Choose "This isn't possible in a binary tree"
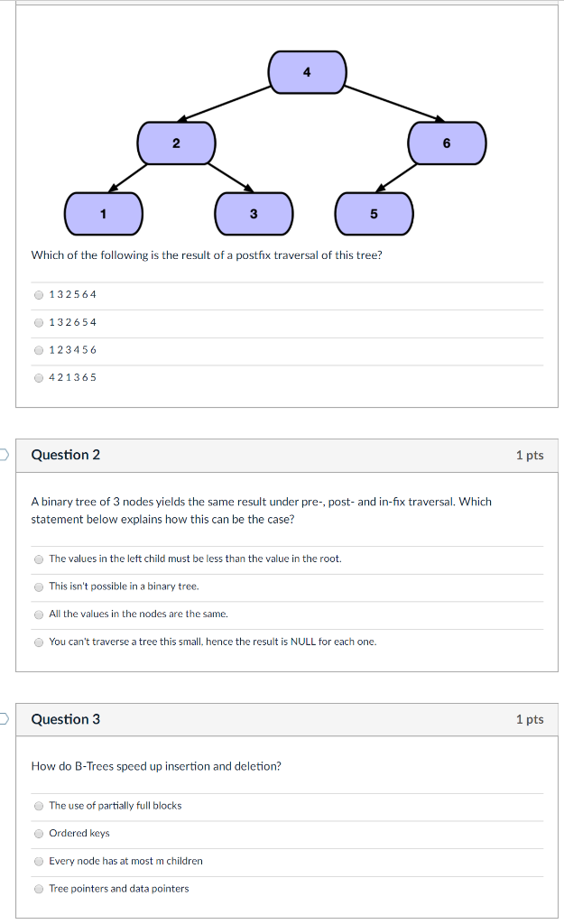564x924 pixels. 39,587
